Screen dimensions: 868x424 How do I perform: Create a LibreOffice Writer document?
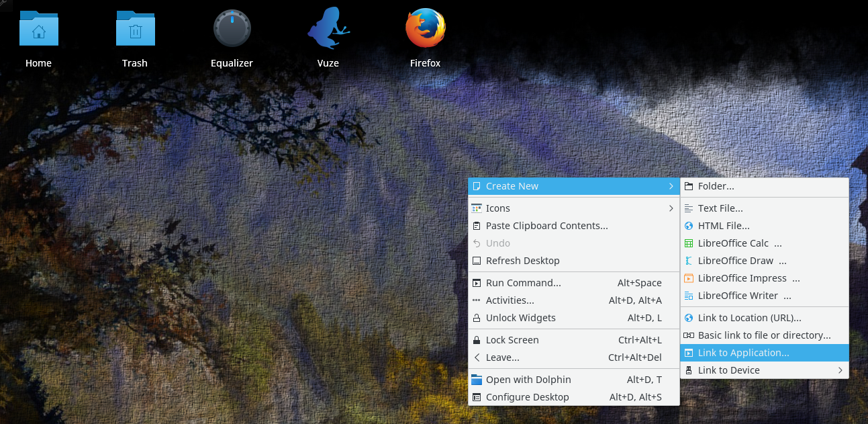[x=765, y=296]
